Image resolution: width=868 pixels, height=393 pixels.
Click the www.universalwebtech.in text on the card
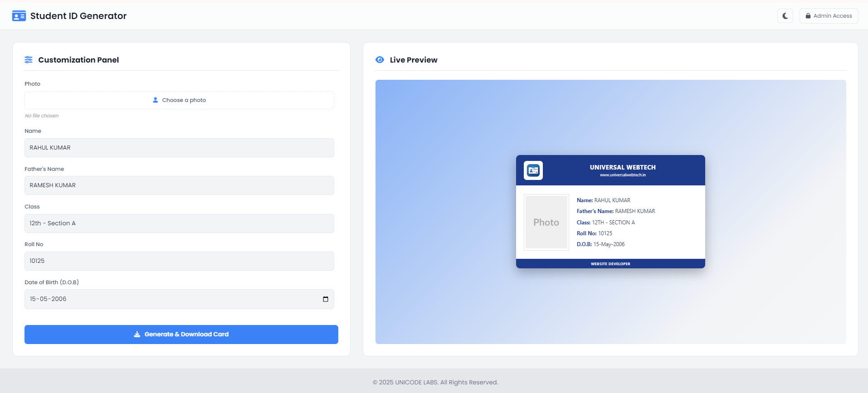click(x=623, y=175)
